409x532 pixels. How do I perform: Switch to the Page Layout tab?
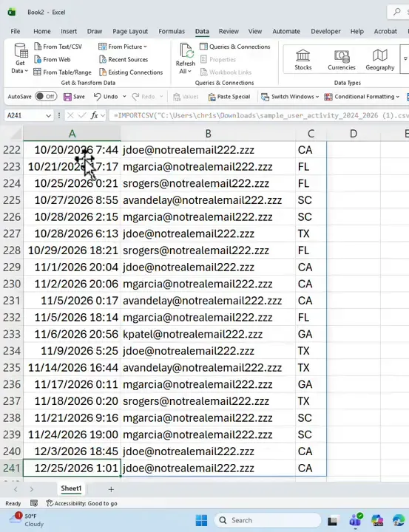[130, 31]
